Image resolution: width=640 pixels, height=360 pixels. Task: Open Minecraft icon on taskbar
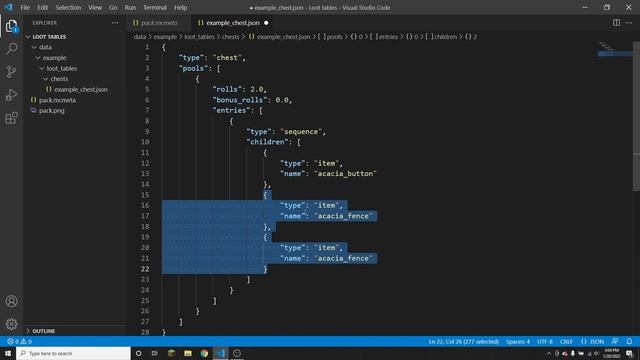point(171,353)
